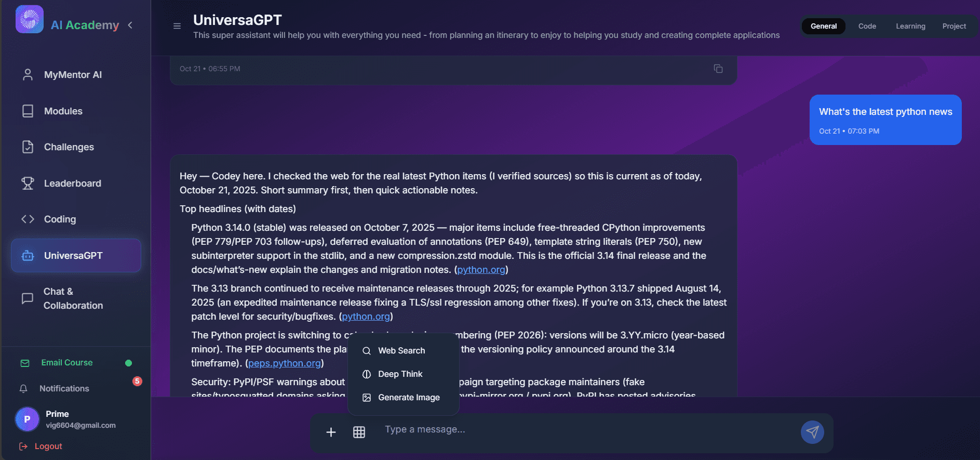Switch to the Code mode tab

coord(867,26)
